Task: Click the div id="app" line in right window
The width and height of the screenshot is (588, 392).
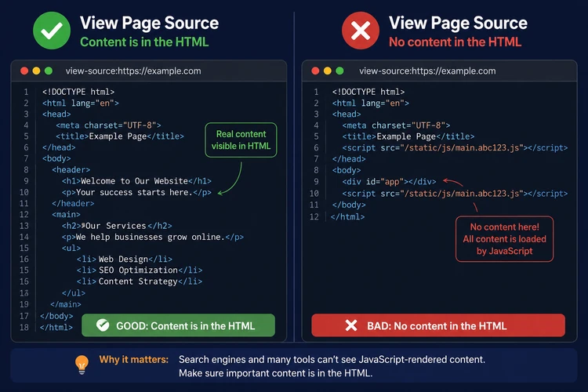Action: point(389,182)
